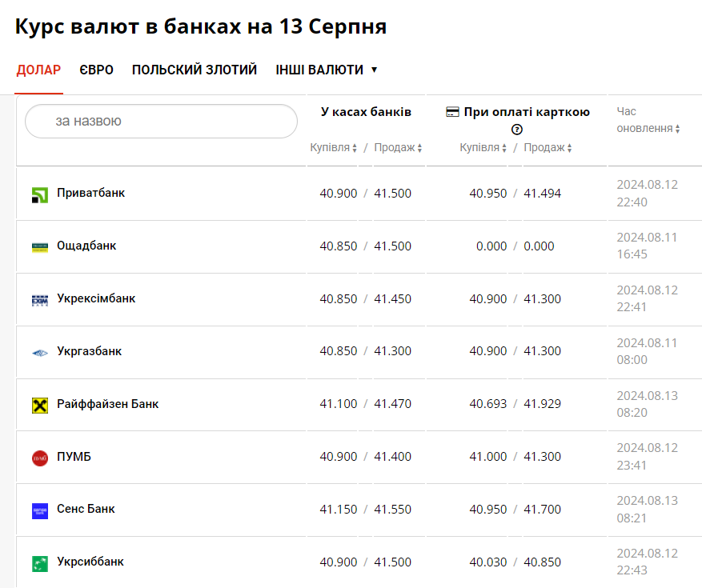Sort by cash desk Купівля rate

pyautogui.click(x=334, y=148)
